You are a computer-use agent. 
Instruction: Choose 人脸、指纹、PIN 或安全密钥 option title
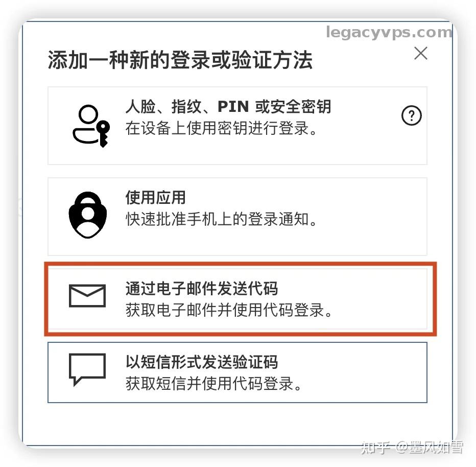(x=228, y=107)
